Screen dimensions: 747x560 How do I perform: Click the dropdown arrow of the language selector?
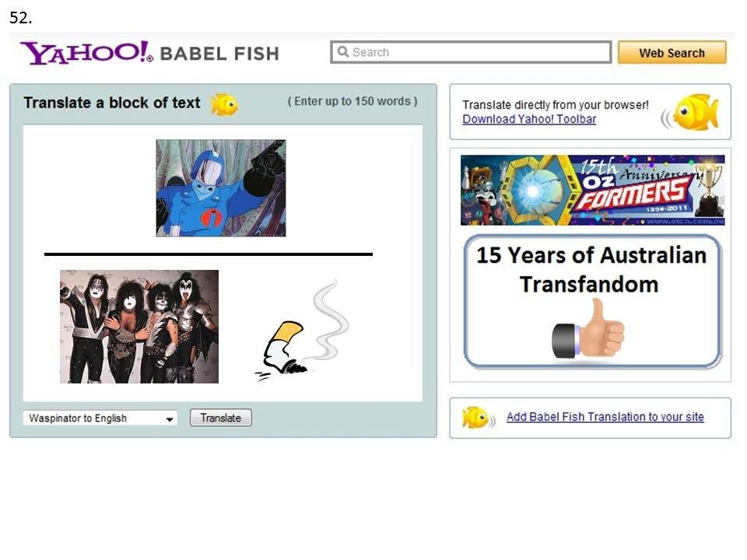click(x=169, y=419)
